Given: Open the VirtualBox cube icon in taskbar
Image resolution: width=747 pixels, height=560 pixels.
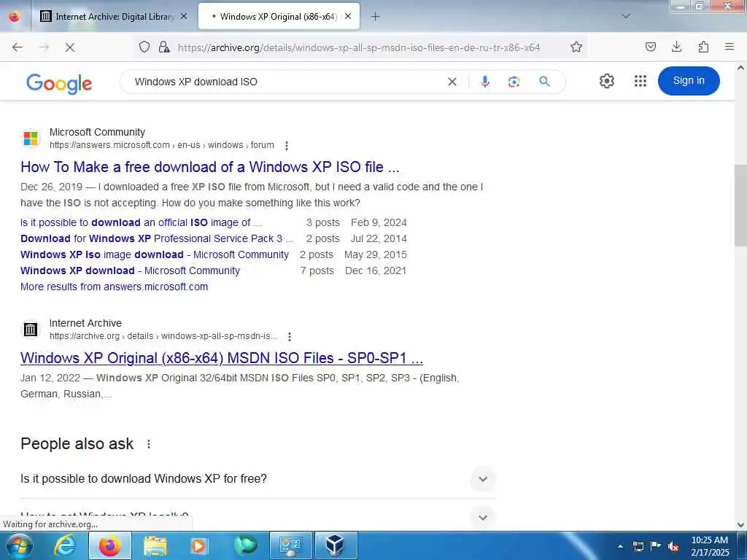Looking at the screenshot, I should (x=336, y=545).
